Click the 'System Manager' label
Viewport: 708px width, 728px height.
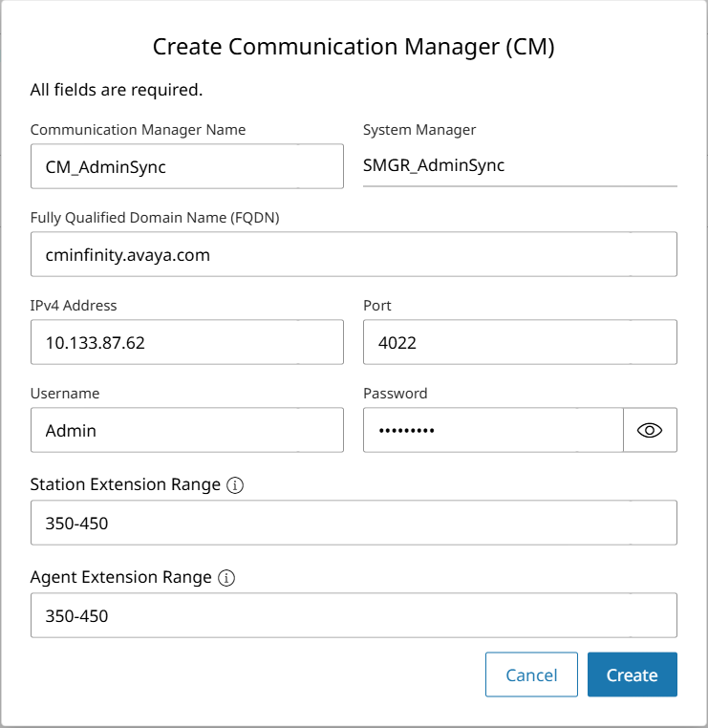(x=419, y=130)
